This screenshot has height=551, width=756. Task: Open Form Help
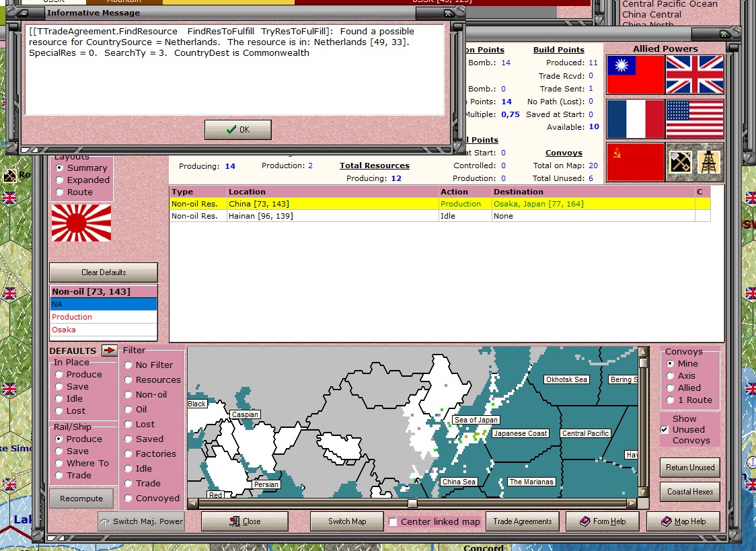[x=603, y=521]
